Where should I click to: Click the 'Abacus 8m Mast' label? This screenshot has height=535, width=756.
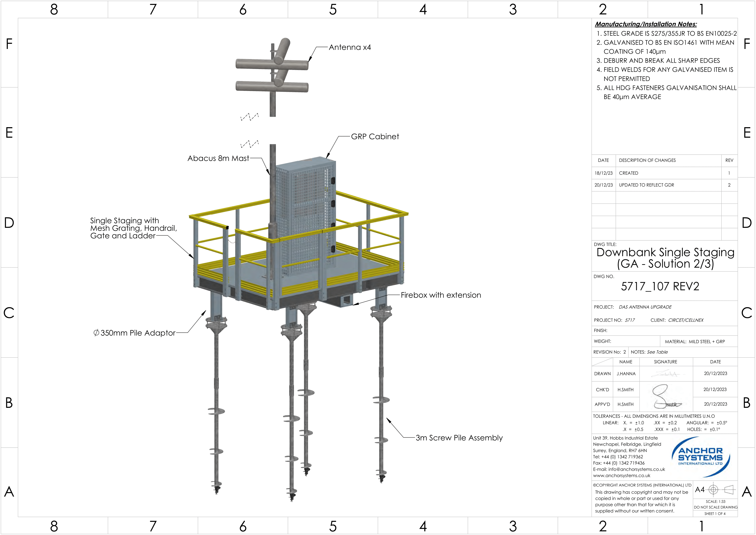218,158
